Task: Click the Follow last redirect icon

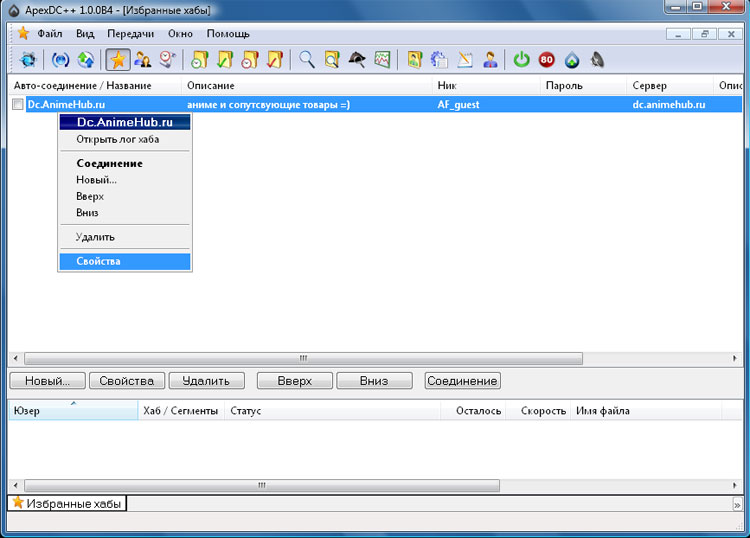Action: 86,60
